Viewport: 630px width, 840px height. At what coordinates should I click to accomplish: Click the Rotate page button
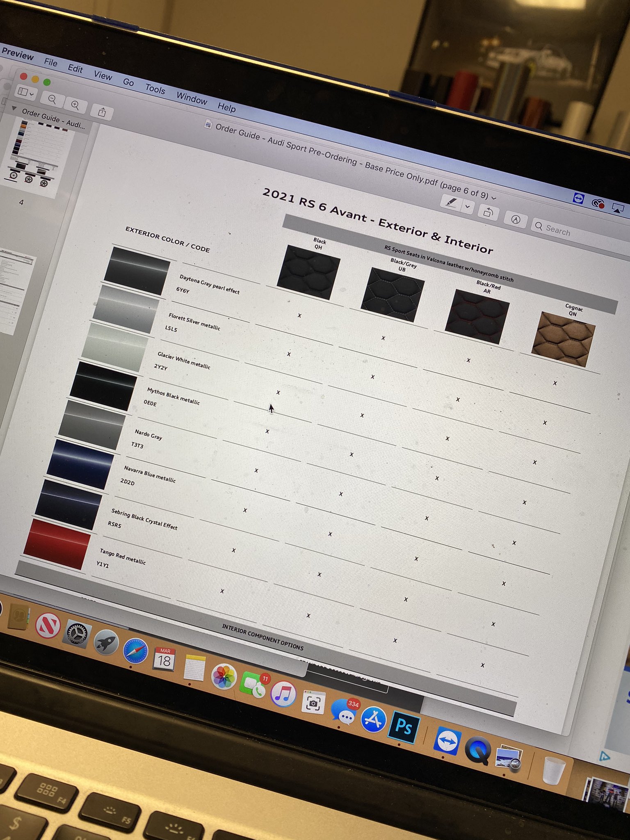[x=488, y=212]
